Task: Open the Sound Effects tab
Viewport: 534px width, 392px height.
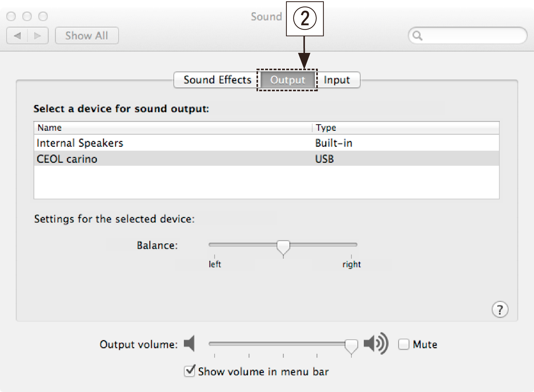Action: point(218,80)
